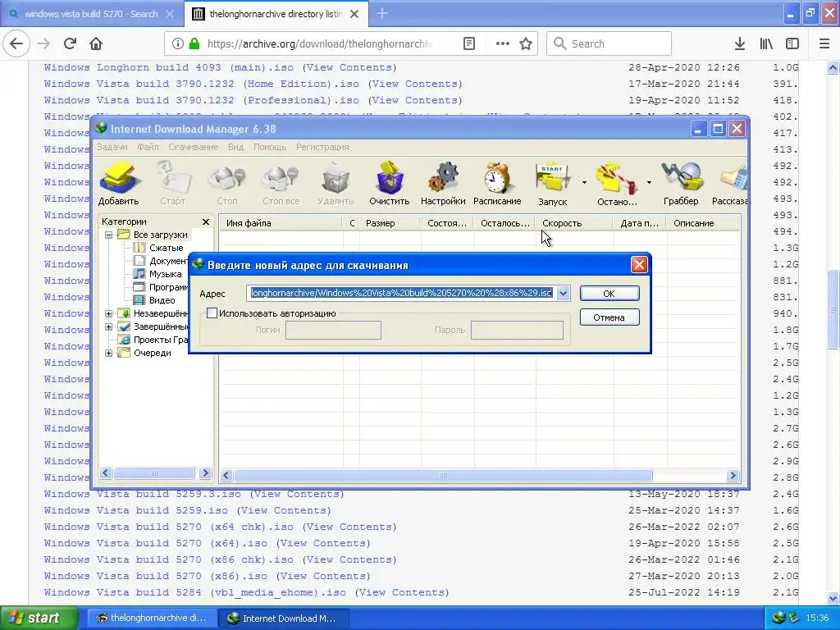Image resolution: width=840 pixels, height=630 pixels.
Task: Click the Рассказать toolbar icon
Action: pyautogui.click(x=729, y=183)
